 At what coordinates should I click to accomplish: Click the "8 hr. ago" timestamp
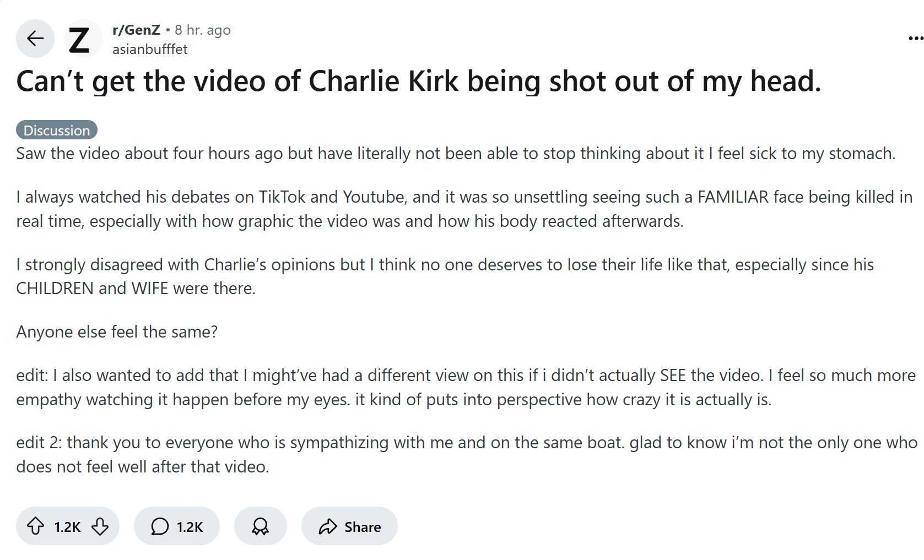click(202, 30)
